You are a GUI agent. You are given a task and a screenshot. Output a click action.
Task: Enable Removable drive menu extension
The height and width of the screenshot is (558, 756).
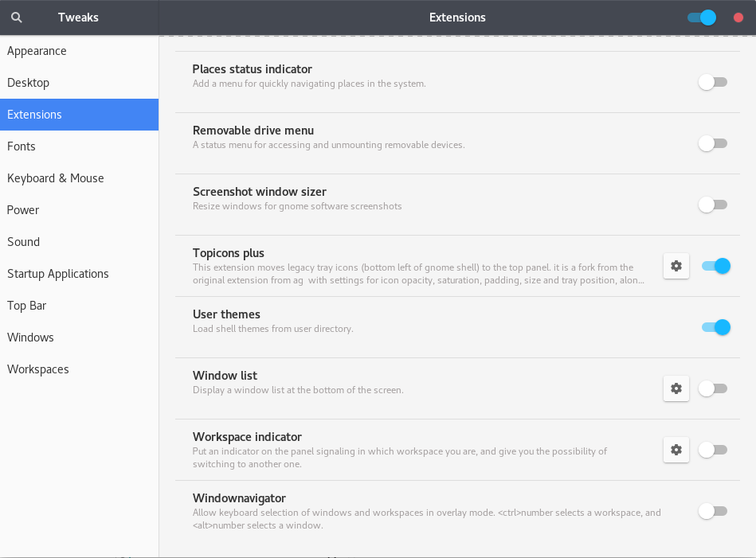click(x=713, y=143)
